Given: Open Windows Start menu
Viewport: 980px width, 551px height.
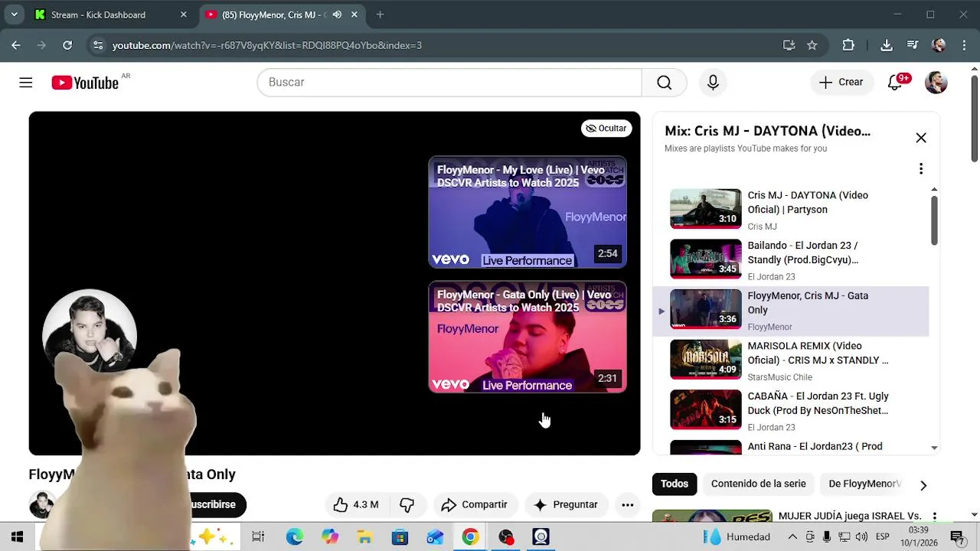Looking at the screenshot, I should pos(17,536).
